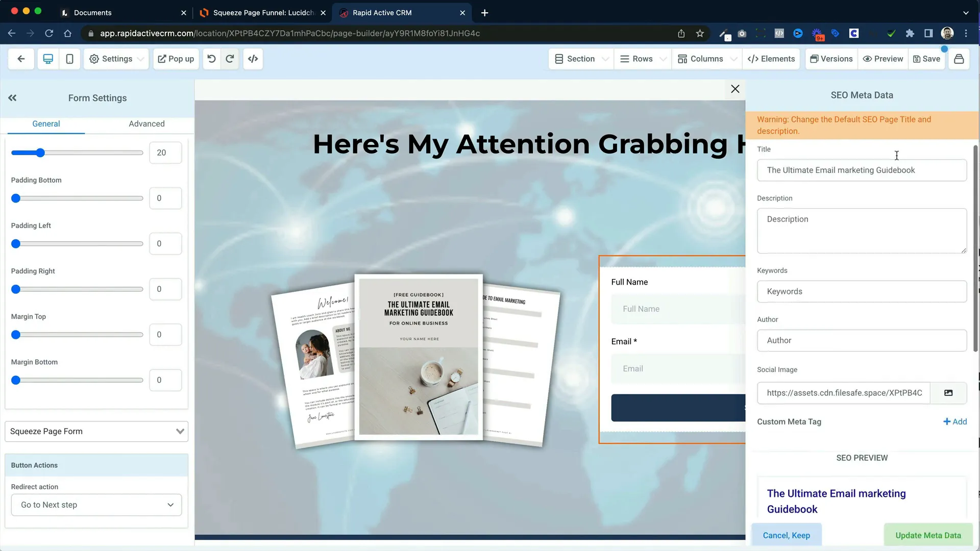Toggle the browser side panel icon
This screenshot has width=980, height=551.
(928, 33)
